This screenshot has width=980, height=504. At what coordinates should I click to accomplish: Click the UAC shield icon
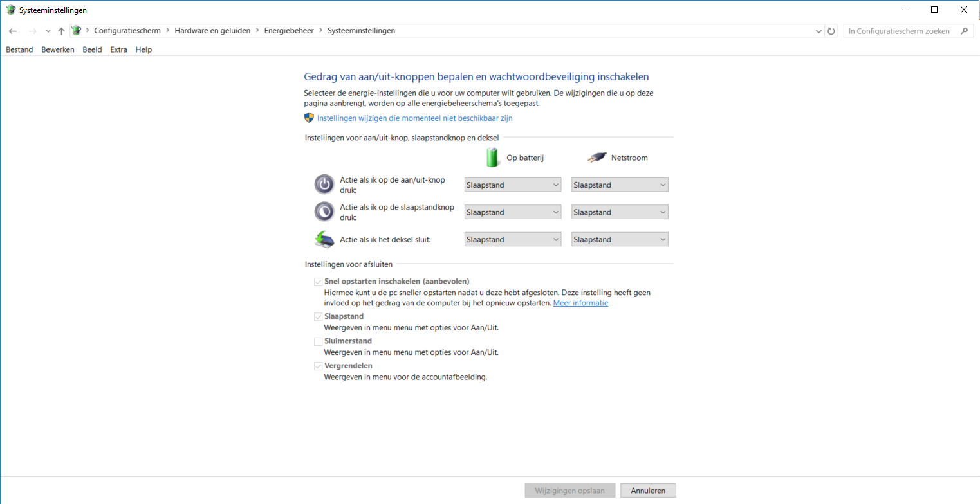click(x=309, y=118)
